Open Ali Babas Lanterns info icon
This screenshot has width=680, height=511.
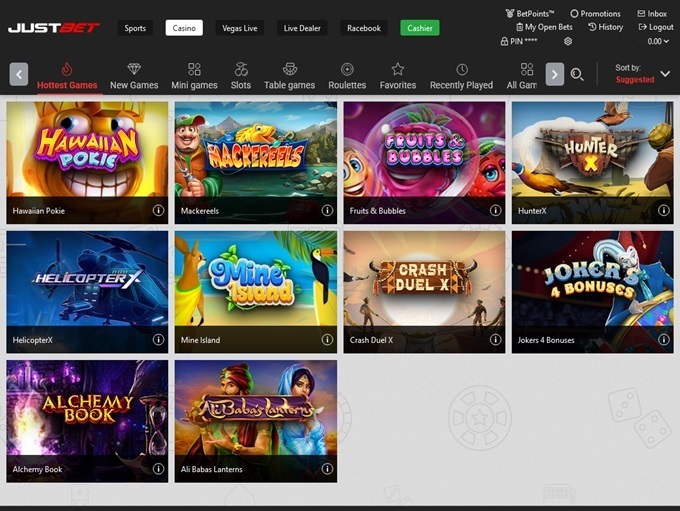(x=327, y=469)
